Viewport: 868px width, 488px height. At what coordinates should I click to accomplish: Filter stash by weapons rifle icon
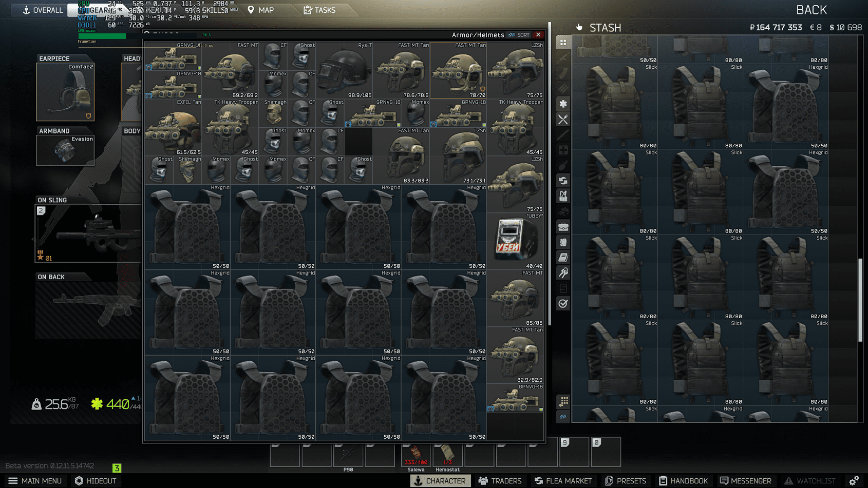(563, 57)
